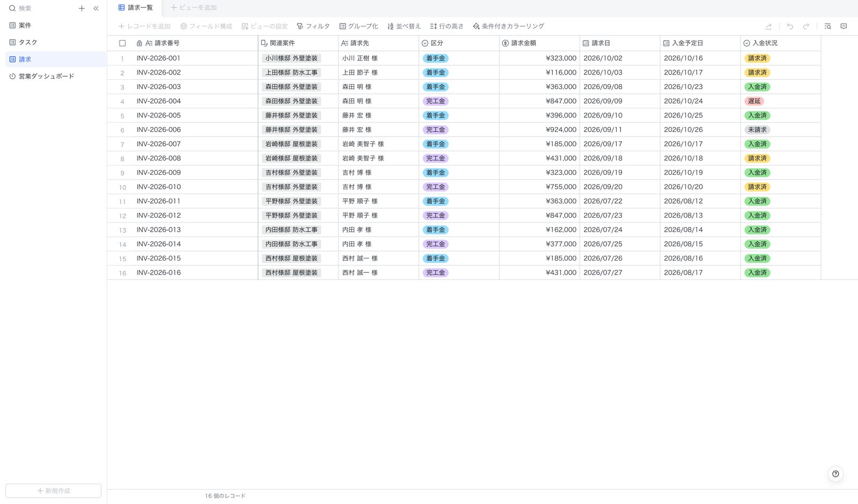Image resolution: width=858 pixels, height=504 pixels.
Task: Click the 請求番号 column header
Action: (x=196, y=43)
